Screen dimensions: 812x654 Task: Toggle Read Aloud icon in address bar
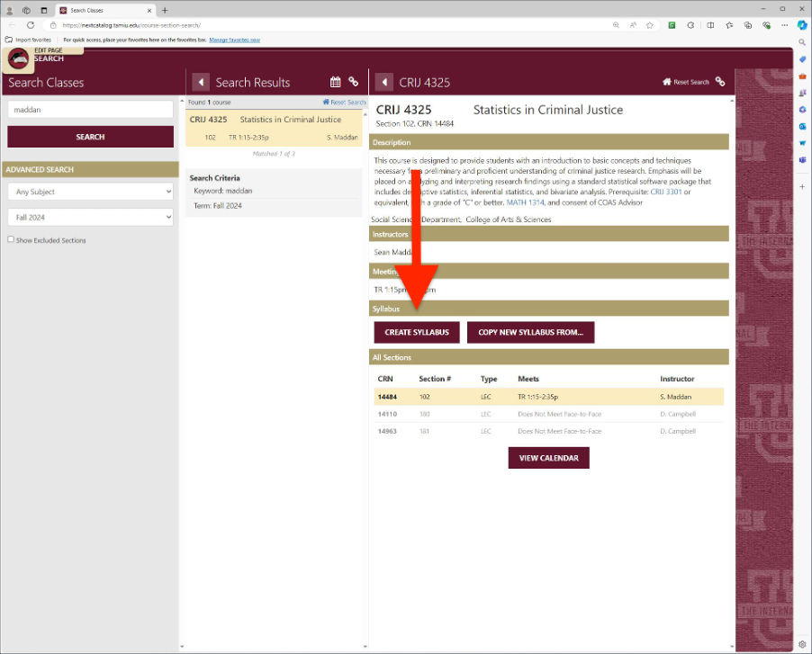(x=633, y=25)
